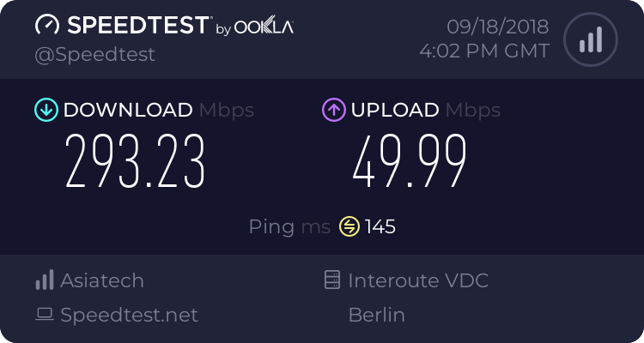Select the 293.23 download speed value
The image size is (644, 343).
136,160
